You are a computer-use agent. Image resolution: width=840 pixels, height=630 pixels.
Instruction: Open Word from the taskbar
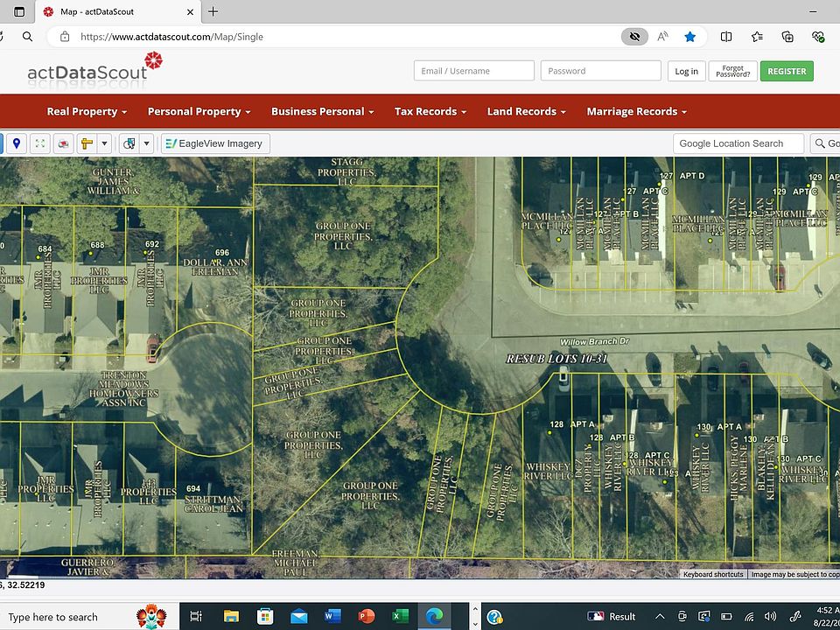[x=332, y=617]
